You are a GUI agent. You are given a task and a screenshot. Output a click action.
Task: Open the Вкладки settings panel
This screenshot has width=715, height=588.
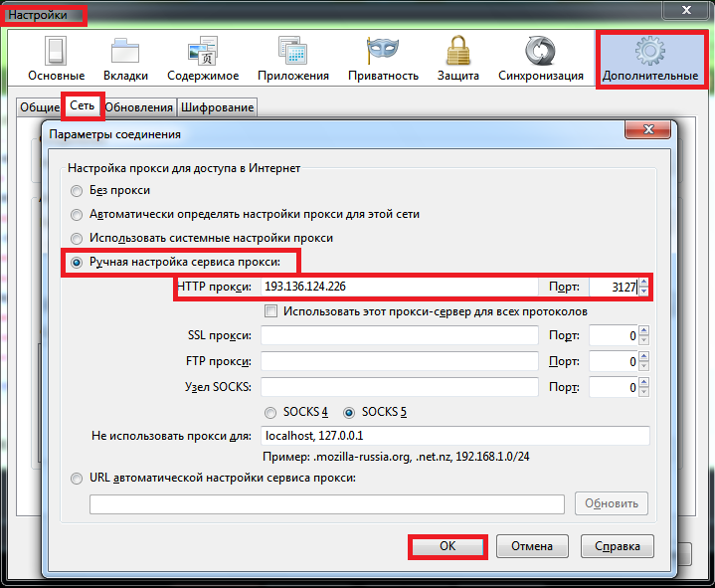pyautogui.click(x=125, y=60)
